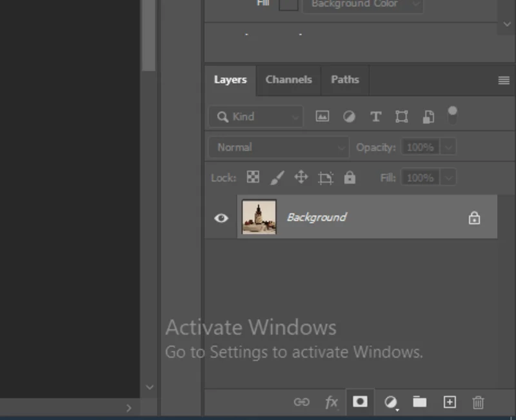Enable Lock transparent pixels

[x=252, y=177]
